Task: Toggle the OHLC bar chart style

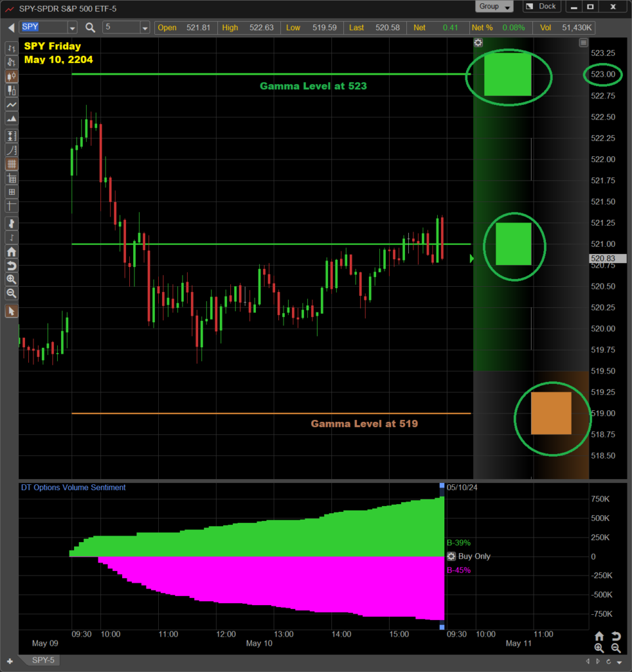Action: click(11, 49)
